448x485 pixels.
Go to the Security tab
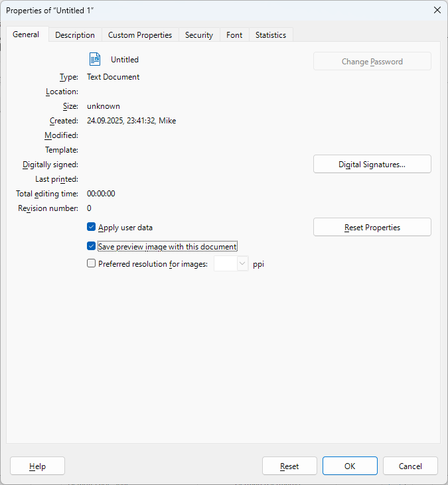coord(199,35)
